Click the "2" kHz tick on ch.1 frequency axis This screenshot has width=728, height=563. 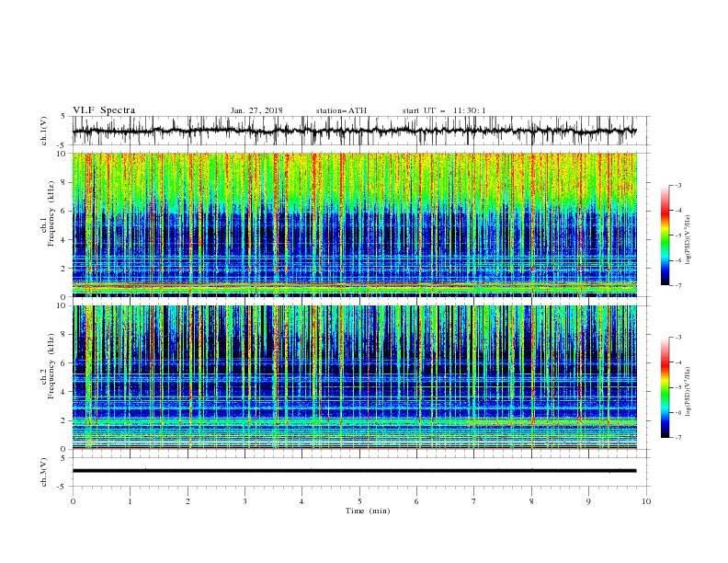(x=64, y=269)
